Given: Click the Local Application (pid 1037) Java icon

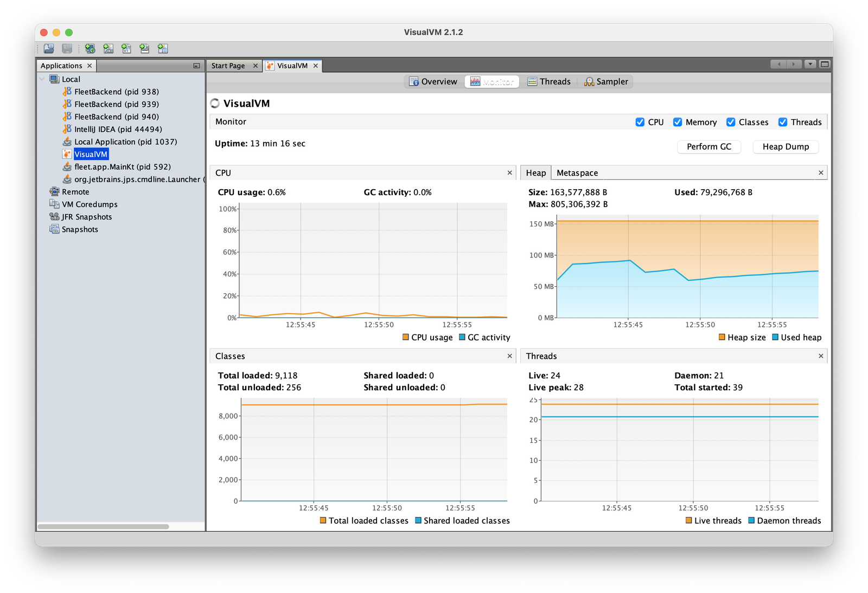Looking at the screenshot, I should 67,141.
